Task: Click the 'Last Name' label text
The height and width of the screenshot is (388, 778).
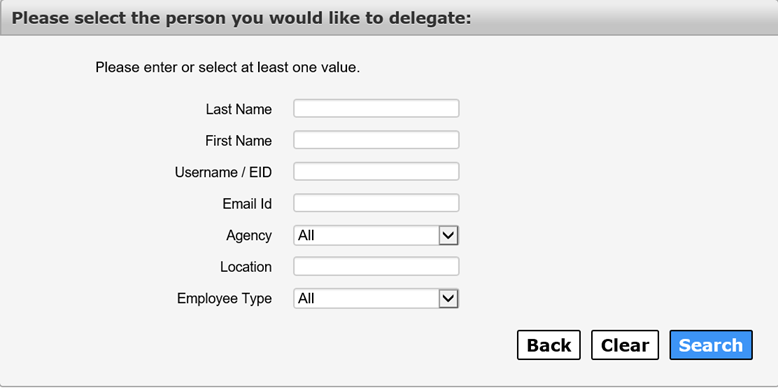Action: [239, 109]
